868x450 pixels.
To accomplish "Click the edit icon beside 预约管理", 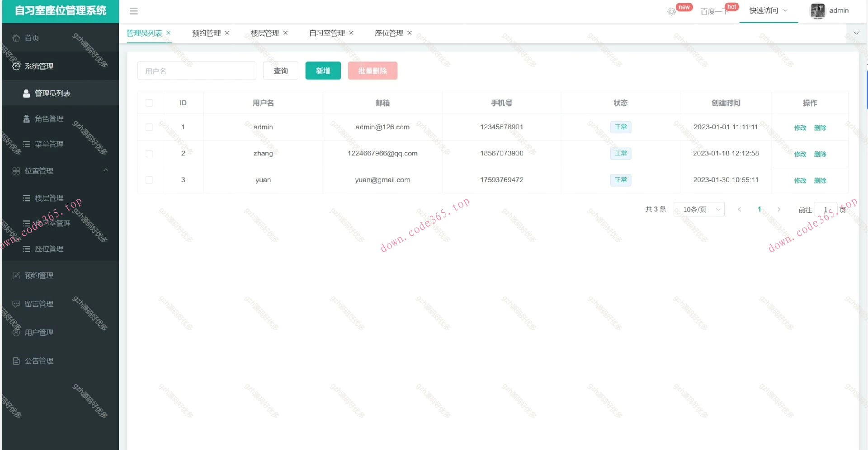I will (x=16, y=276).
